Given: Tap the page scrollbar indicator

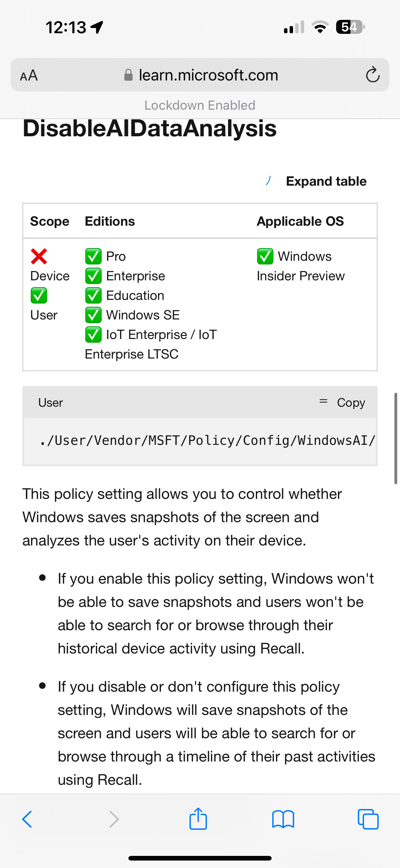Looking at the screenshot, I should [x=396, y=438].
